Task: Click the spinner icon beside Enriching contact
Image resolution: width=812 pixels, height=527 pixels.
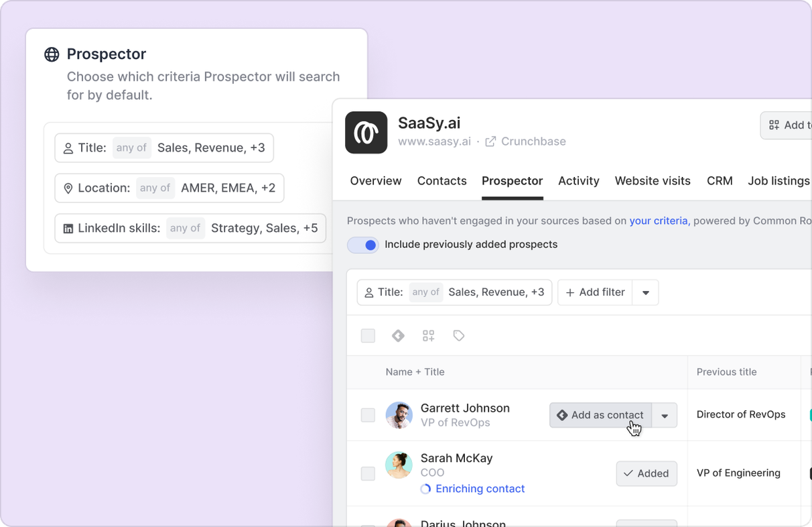Action: pyautogui.click(x=425, y=489)
